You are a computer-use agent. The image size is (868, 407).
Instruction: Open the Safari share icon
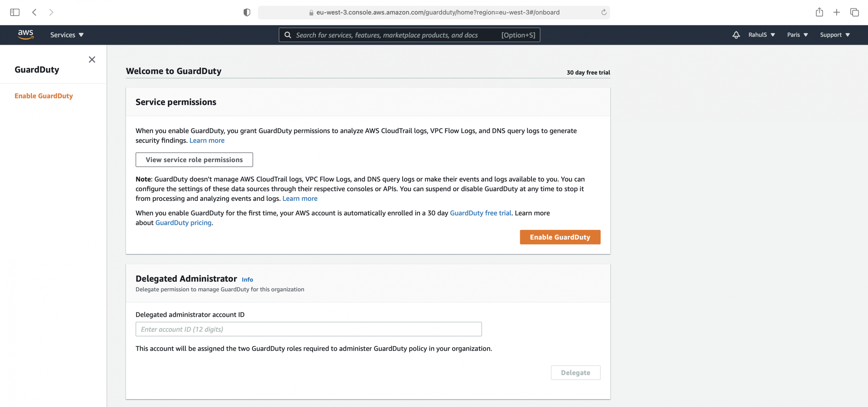tap(820, 12)
